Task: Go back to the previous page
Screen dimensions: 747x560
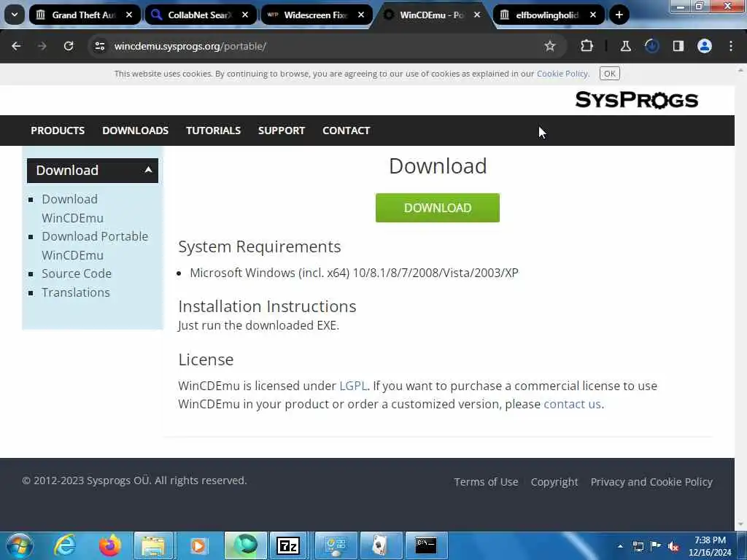Action: (x=16, y=46)
